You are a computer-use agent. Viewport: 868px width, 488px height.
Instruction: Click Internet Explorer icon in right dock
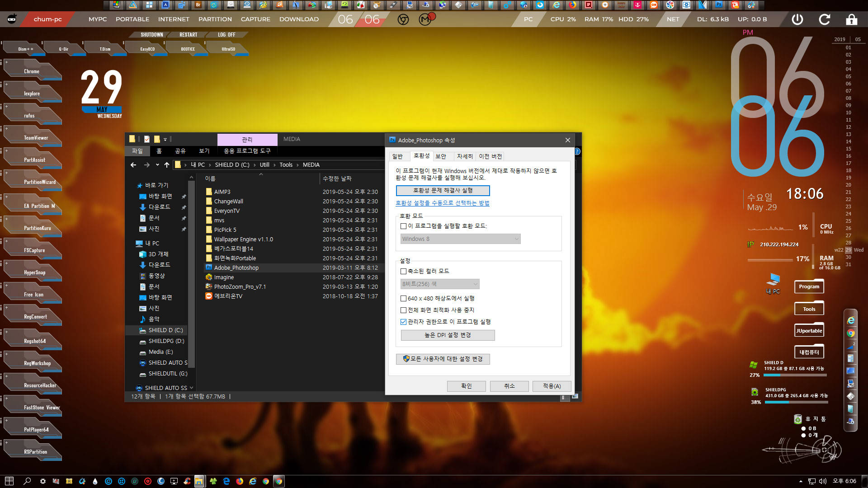[x=851, y=320]
